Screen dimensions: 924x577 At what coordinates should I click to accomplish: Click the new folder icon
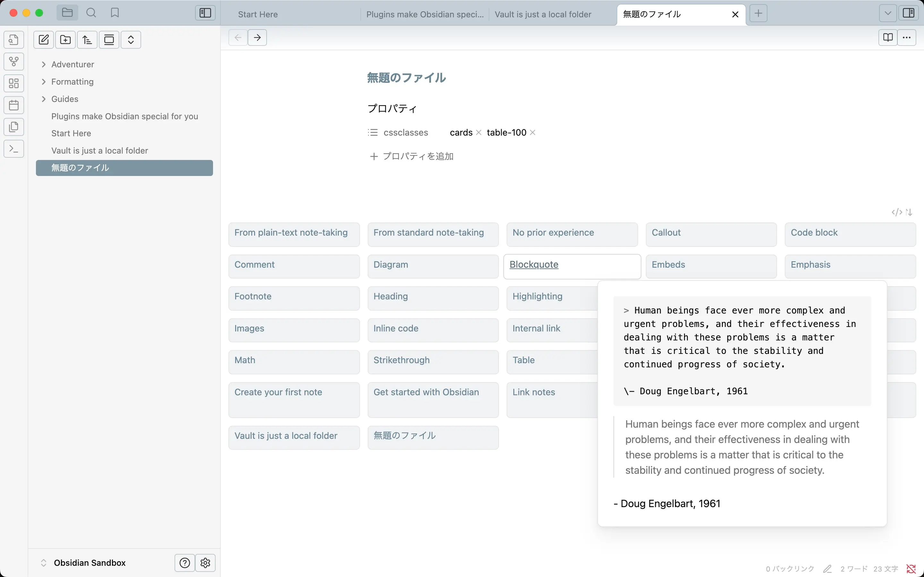pos(65,40)
